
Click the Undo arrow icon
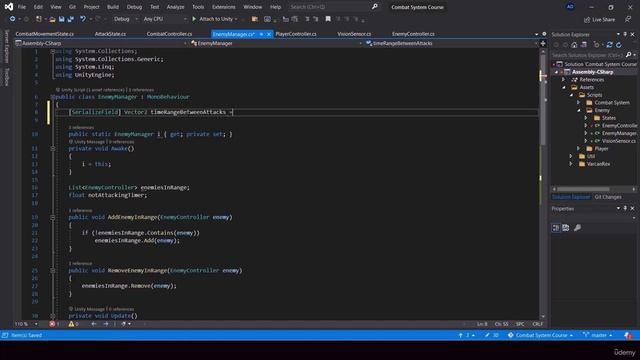pos(83,19)
